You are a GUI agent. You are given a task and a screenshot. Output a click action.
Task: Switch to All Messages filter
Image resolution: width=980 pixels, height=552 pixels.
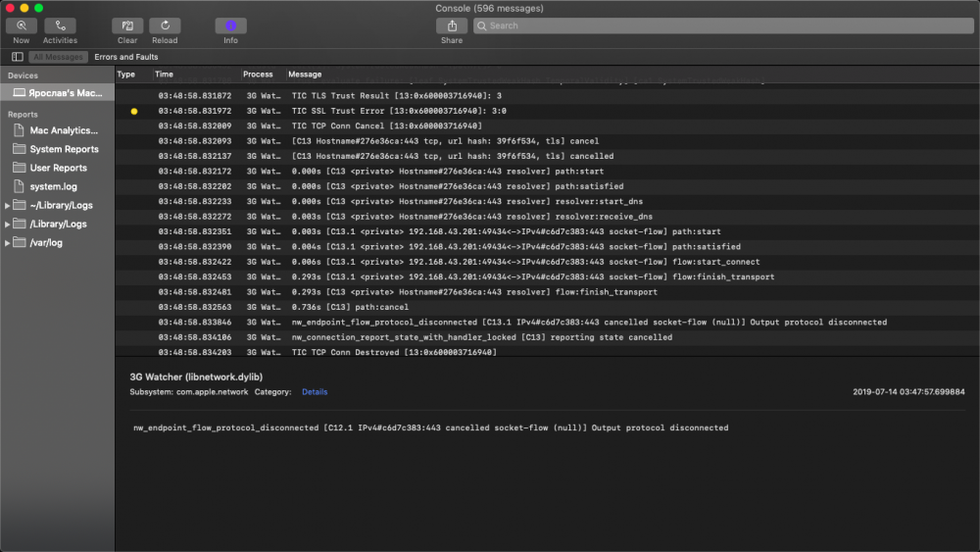tap(59, 57)
